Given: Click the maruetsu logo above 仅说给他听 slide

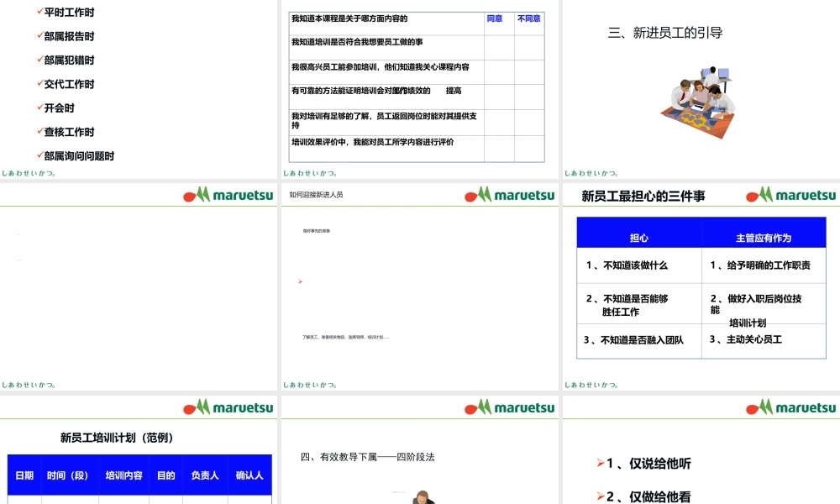Looking at the screenshot, I should point(790,407).
